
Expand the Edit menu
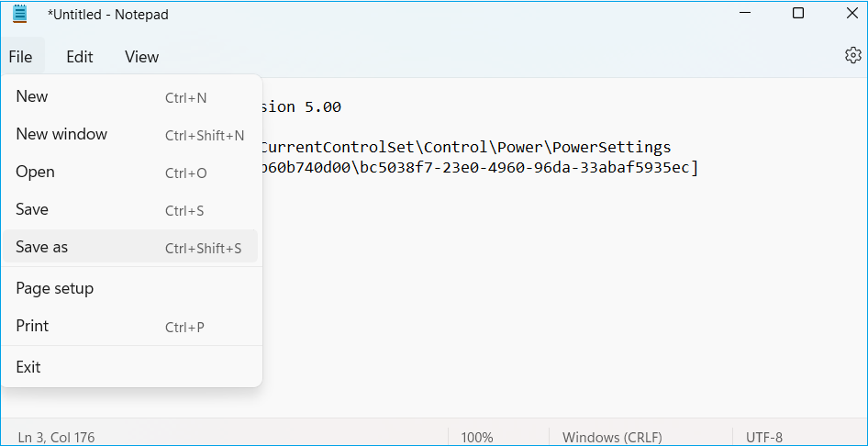pos(80,57)
